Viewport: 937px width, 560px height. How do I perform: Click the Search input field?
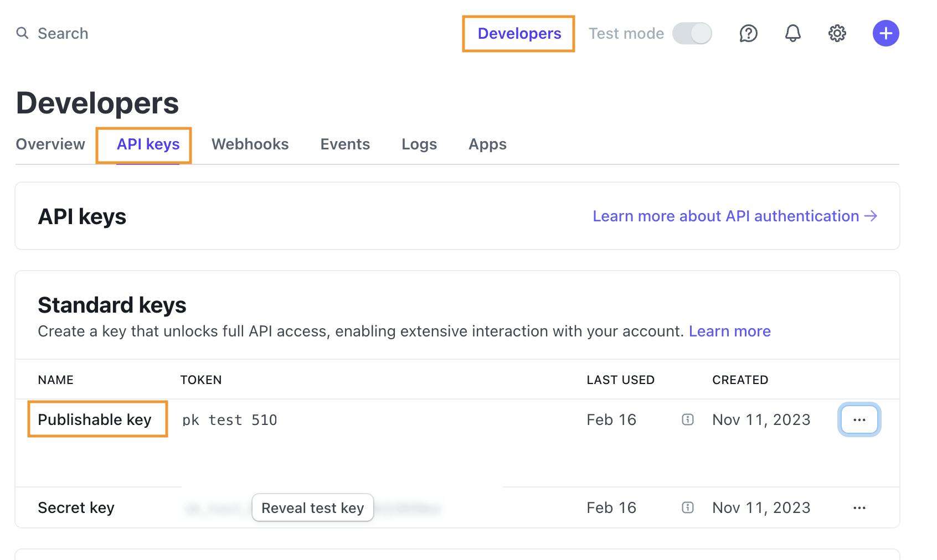(x=63, y=33)
